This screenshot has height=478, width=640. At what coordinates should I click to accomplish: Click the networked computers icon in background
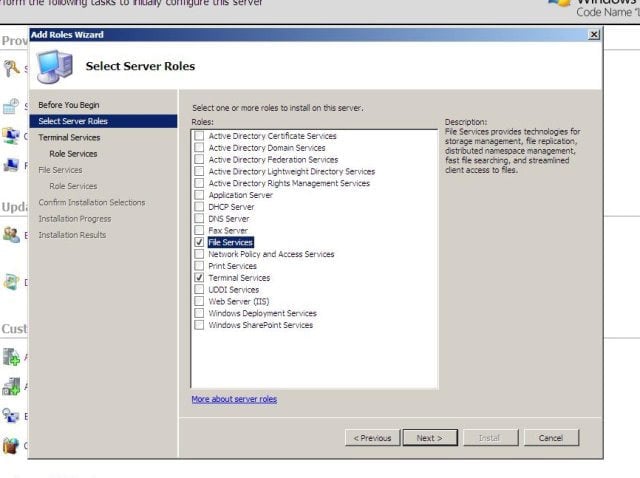tap(11, 136)
